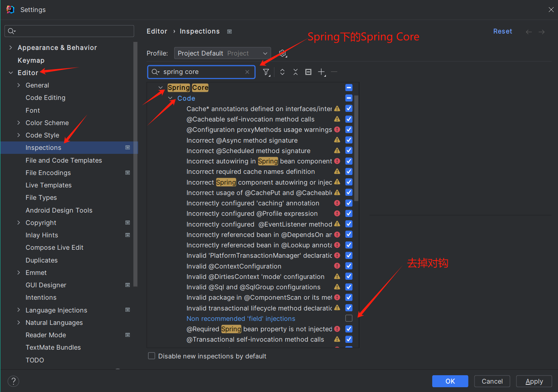Viewport: 558px width, 392px height.
Task: Click the back navigation arrow
Action: [x=529, y=32]
